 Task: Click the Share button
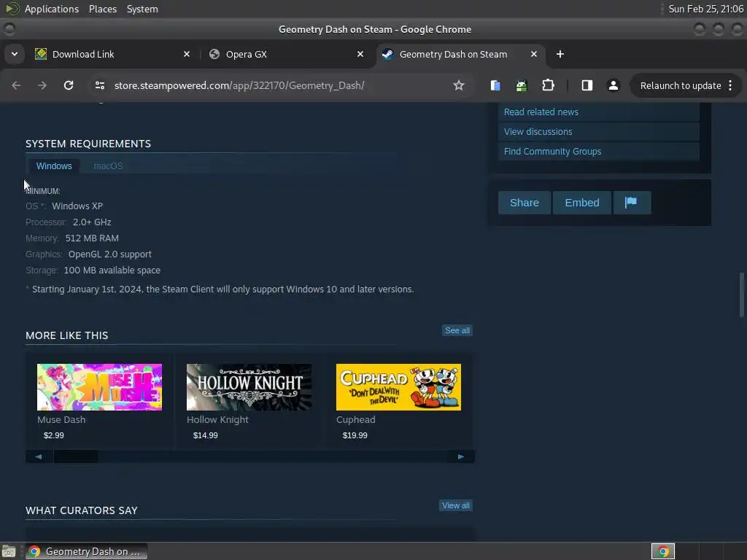[525, 203]
